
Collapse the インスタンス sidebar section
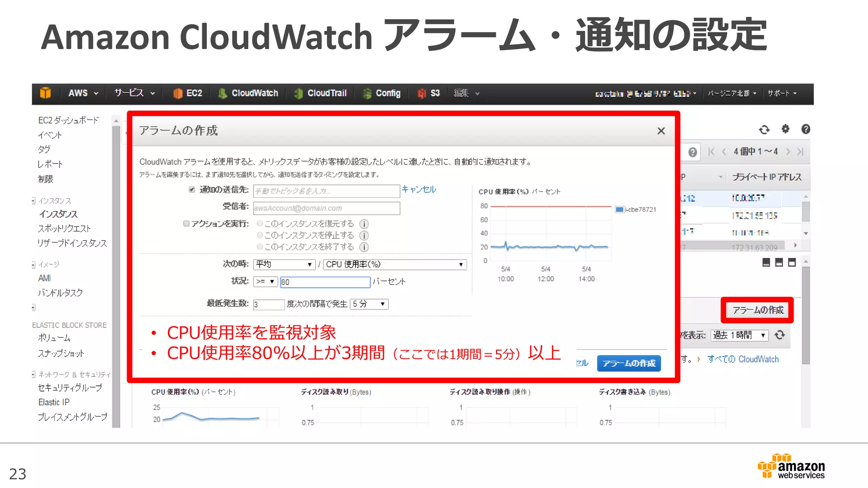33,201
